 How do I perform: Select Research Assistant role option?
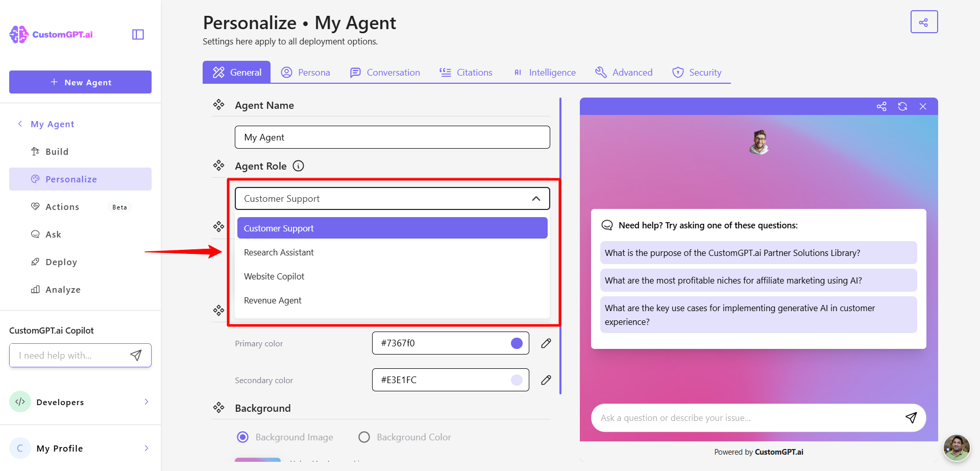click(392, 252)
